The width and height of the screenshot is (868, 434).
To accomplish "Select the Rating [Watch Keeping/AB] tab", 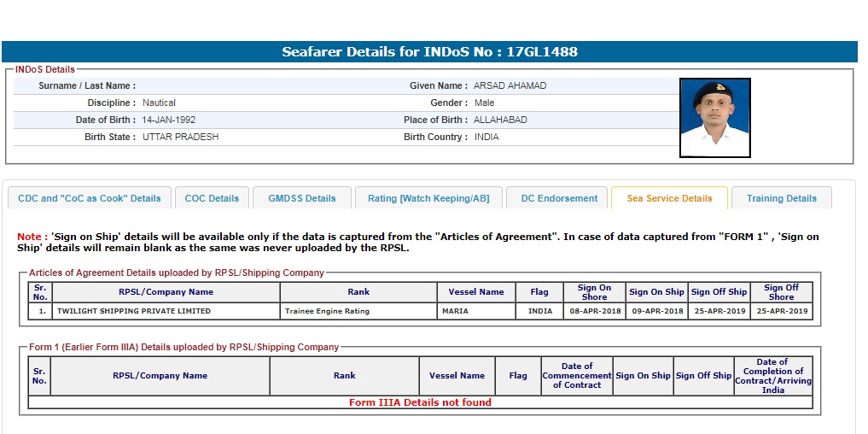I will coord(428,198).
